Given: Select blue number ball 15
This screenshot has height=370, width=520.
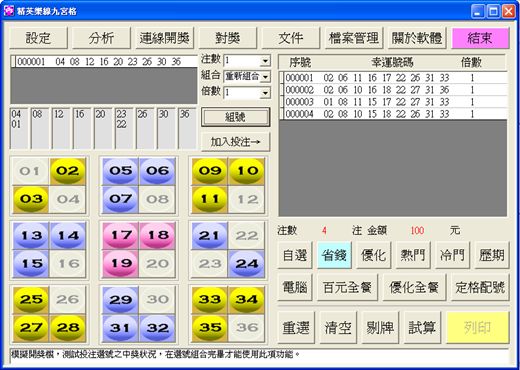Looking at the screenshot, I should click(30, 264).
